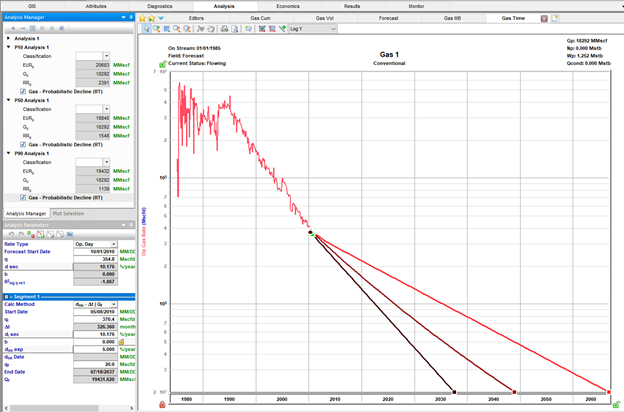Viewport: 624px width, 412px height.
Task: Click the red lock icon near x-axis
Action: pyautogui.click(x=163, y=405)
